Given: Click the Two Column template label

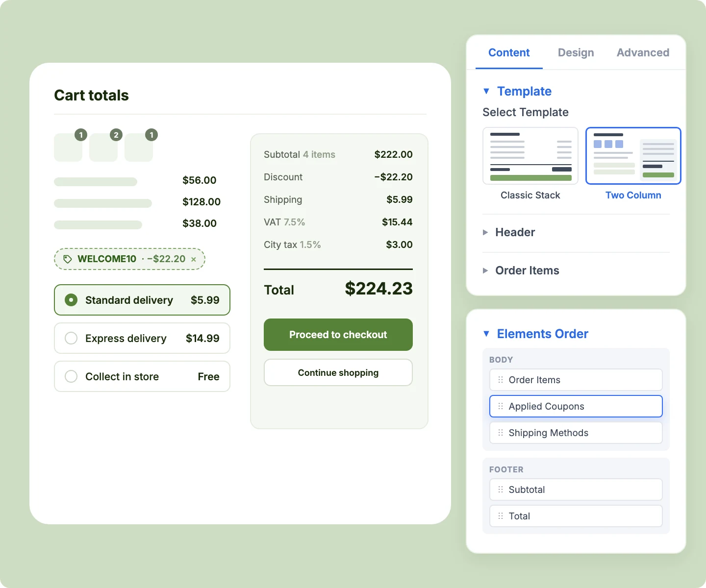Looking at the screenshot, I should click(633, 195).
